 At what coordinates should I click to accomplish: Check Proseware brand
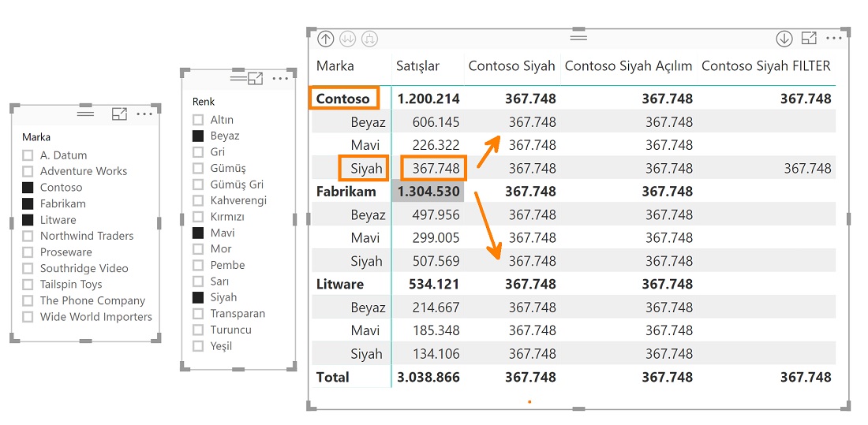28,252
